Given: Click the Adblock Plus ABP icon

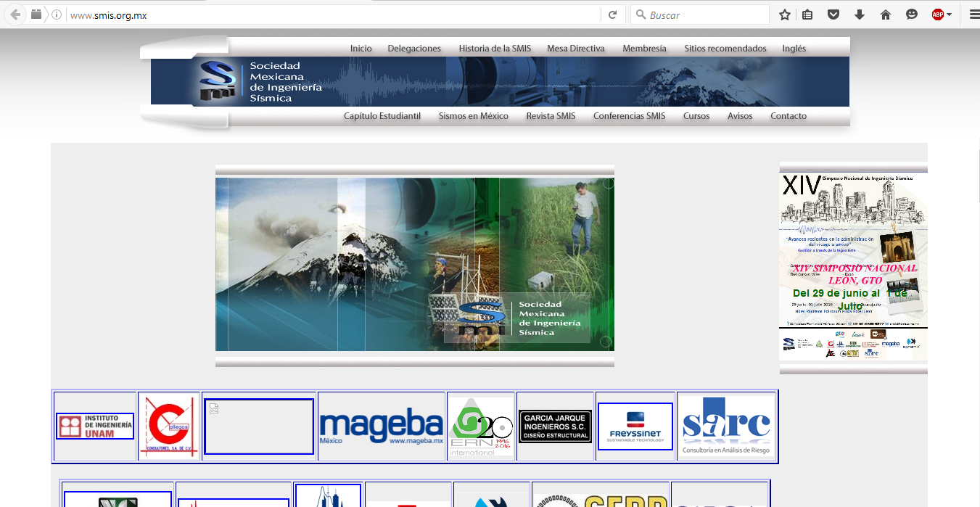Looking at the screenshot, I should pyautogui.click(x=938, y=15).
